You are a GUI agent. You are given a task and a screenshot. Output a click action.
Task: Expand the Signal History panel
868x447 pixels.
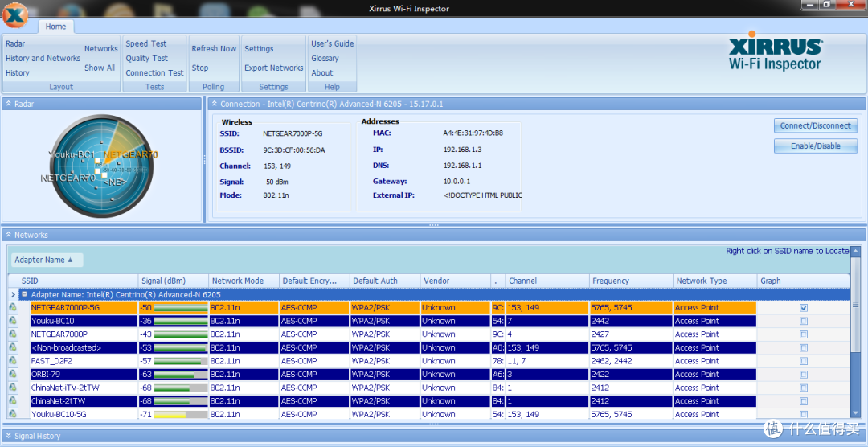point(8,436)
